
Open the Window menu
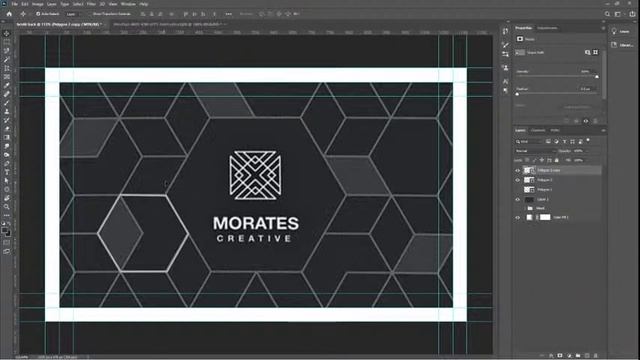tap(128, 4)
